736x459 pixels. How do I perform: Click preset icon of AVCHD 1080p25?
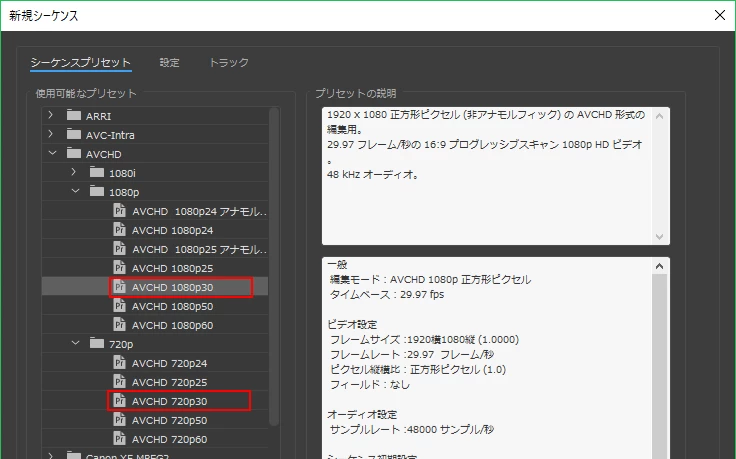click(x=120, y=268)
